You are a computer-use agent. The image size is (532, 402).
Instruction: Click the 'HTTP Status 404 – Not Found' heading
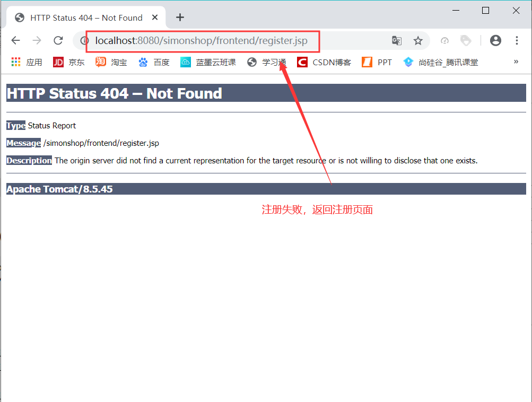pos(115,93)
